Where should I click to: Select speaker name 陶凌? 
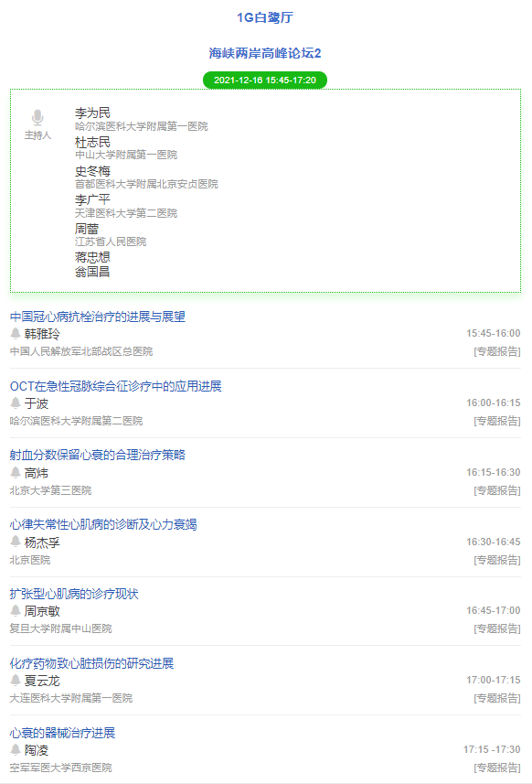[x=37, y=750]
